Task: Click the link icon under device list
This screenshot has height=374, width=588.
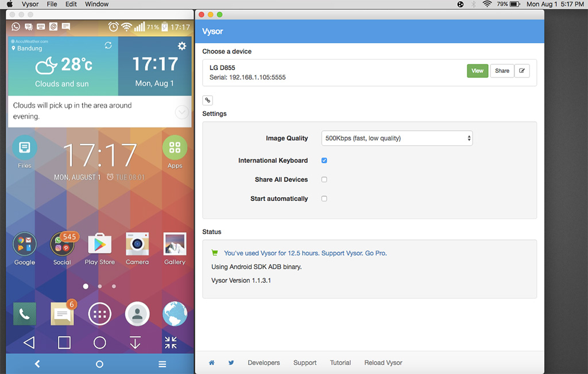Action: [x=207, y=100]
